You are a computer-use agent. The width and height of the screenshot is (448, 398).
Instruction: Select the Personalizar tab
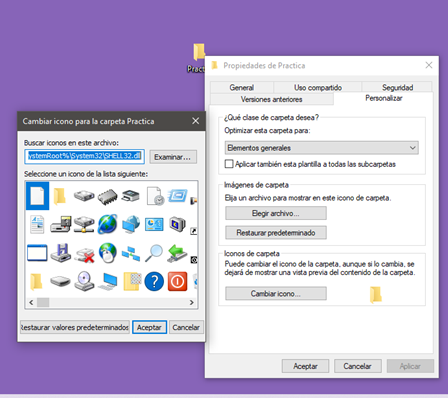click(384, 98)
